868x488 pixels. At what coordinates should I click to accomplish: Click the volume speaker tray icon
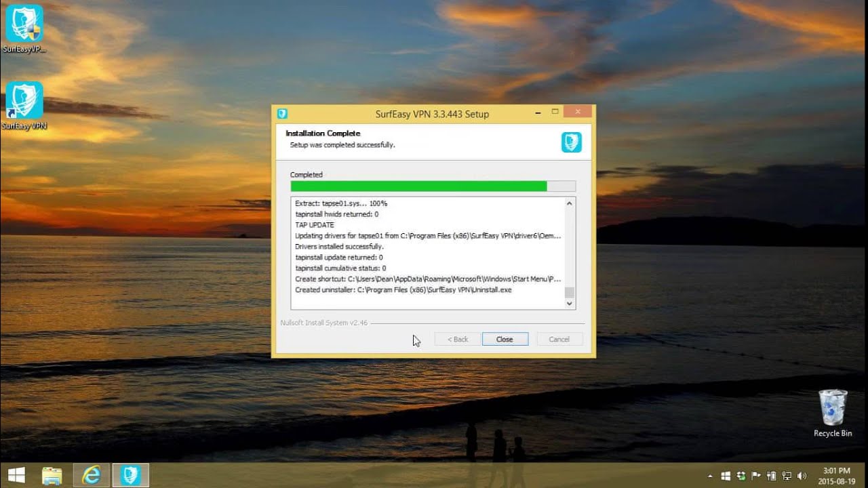tap(802, 476)
